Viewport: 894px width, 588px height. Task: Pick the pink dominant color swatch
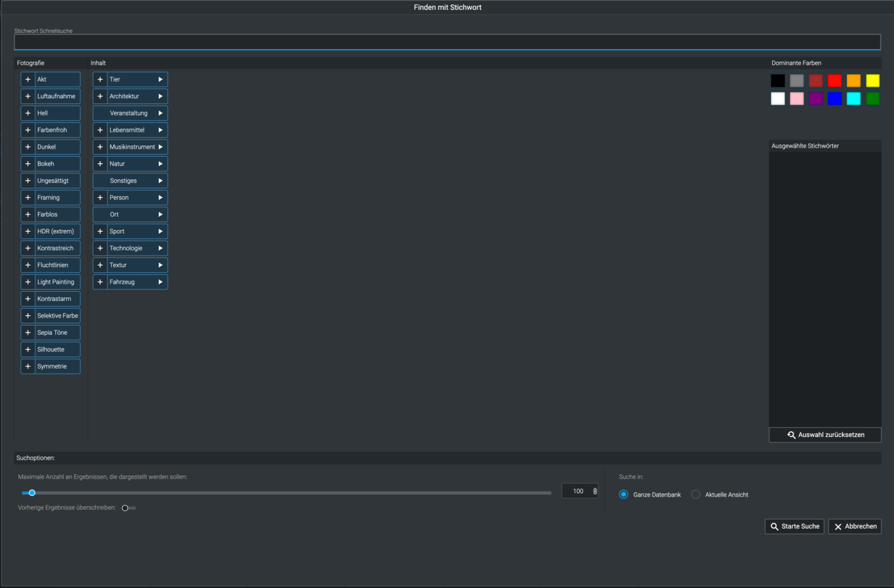tap(797, 99)
